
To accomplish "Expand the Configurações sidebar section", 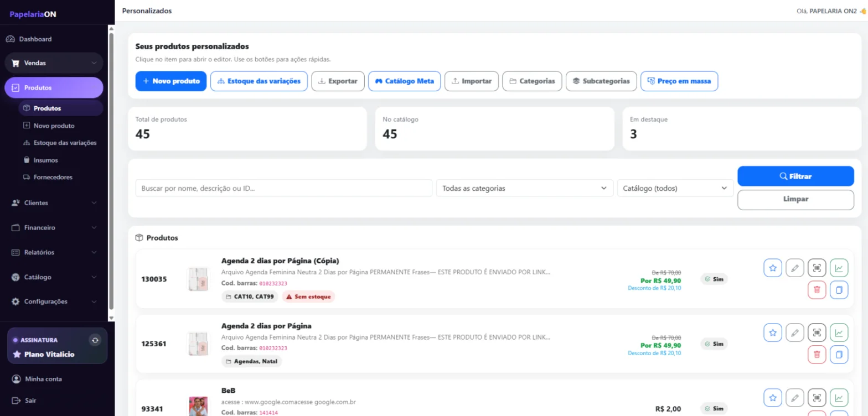I will click(x=54, y=301).
